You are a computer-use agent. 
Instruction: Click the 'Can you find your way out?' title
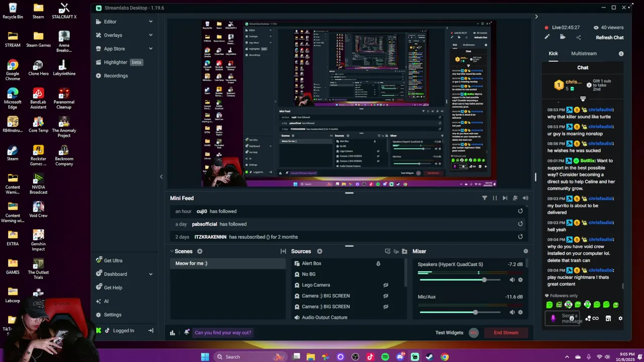[223, 332]
